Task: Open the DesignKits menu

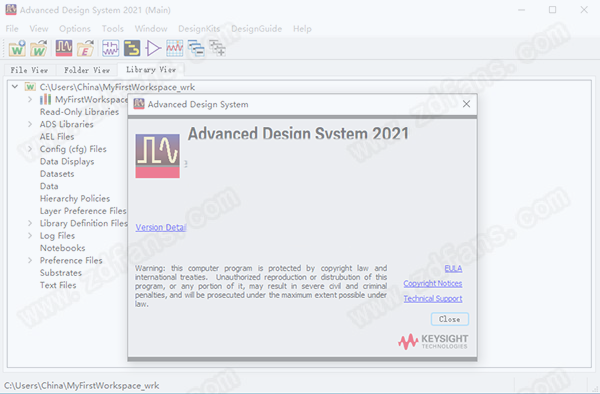Action: pyautogui.click(x=199, y=29)
